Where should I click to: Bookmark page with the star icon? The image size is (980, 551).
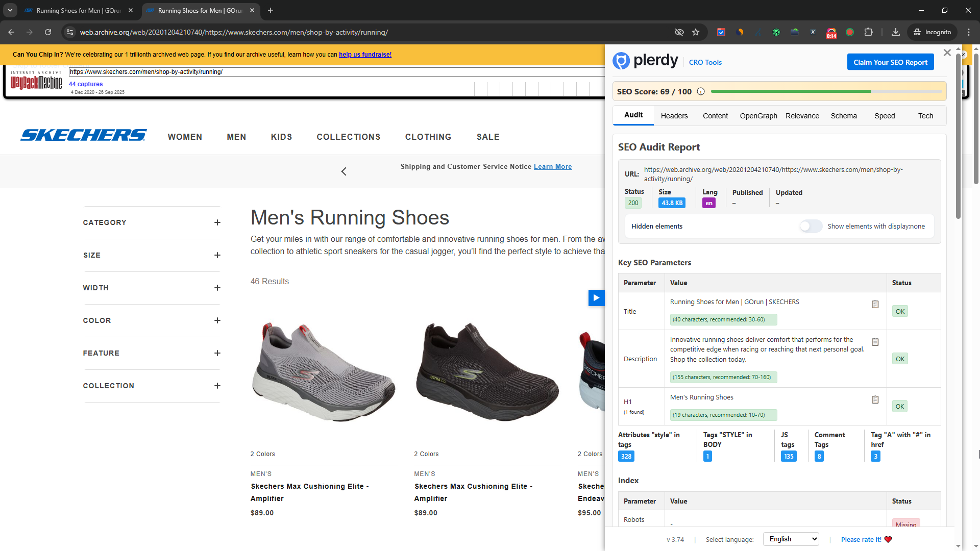coord(696,32)
